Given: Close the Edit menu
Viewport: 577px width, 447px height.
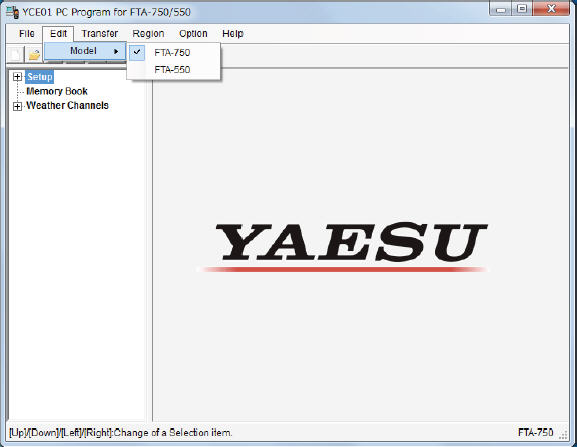Looking at the screenshot, I should (58, 33).
